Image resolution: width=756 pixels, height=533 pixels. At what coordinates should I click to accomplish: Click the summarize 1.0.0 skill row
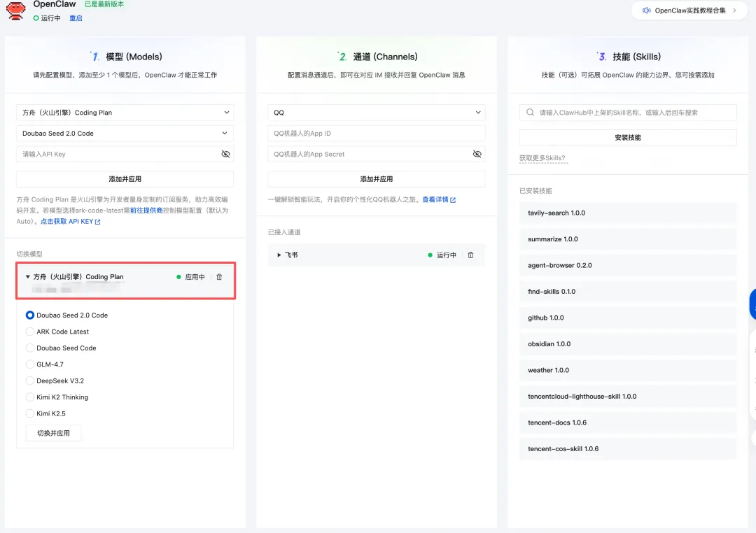[628, 239]
